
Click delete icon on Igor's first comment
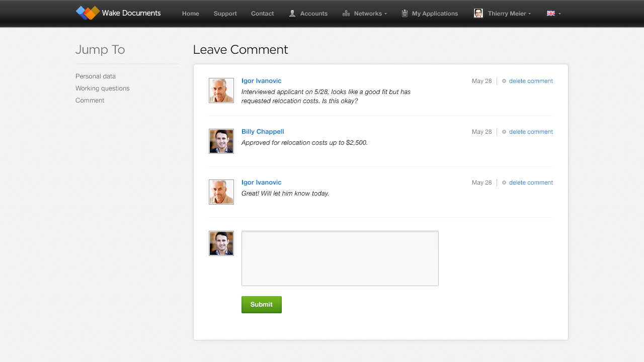[504, 81]
